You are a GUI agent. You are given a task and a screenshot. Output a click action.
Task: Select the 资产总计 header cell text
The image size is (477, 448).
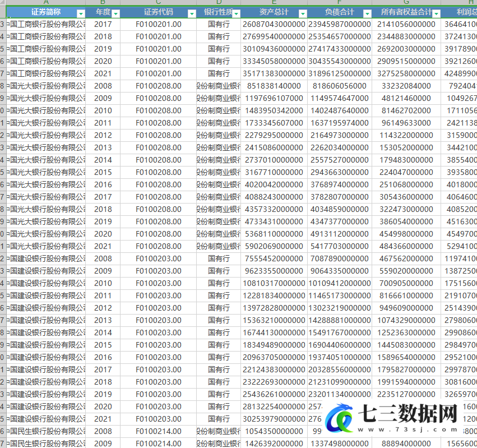pos(274,12)
